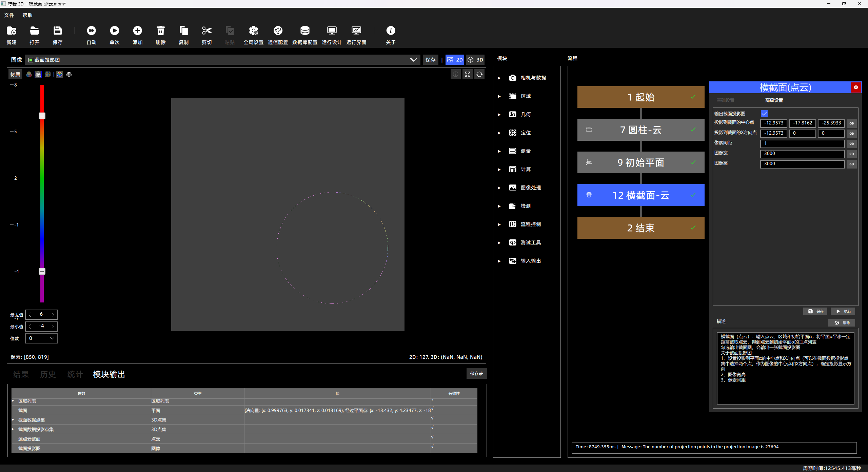Image resolution: width=868 pixels, height=472 pixels.
Task: Toggle gray shaded surface rendering icon
Action: click(x=69, y=74)
